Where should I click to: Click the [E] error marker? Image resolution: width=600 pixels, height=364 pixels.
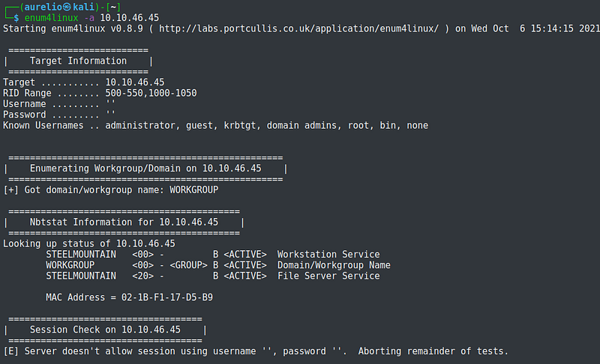(10, 351)
